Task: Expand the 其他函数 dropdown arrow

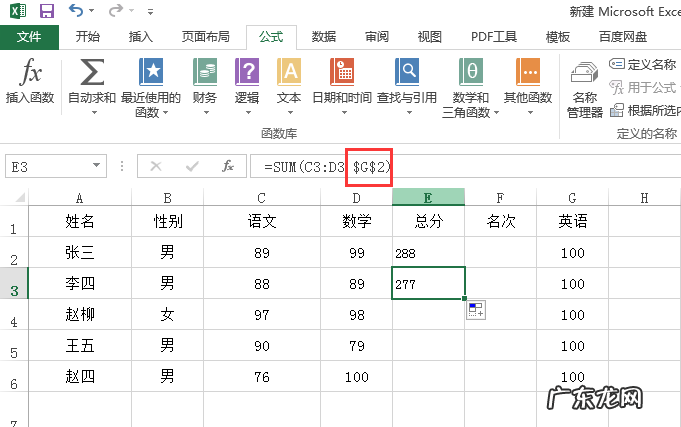Action: click(530, 113)
